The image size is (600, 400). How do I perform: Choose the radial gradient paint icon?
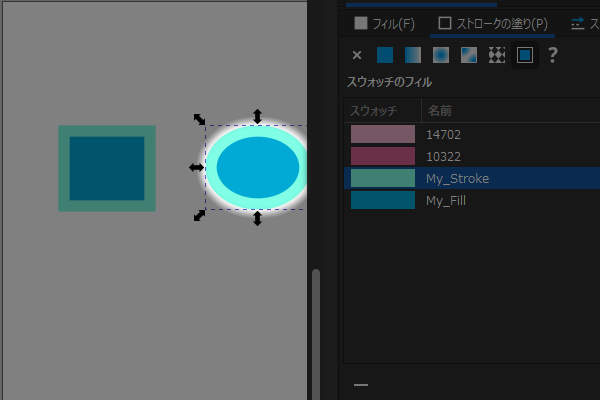click(x=441, y=55)
